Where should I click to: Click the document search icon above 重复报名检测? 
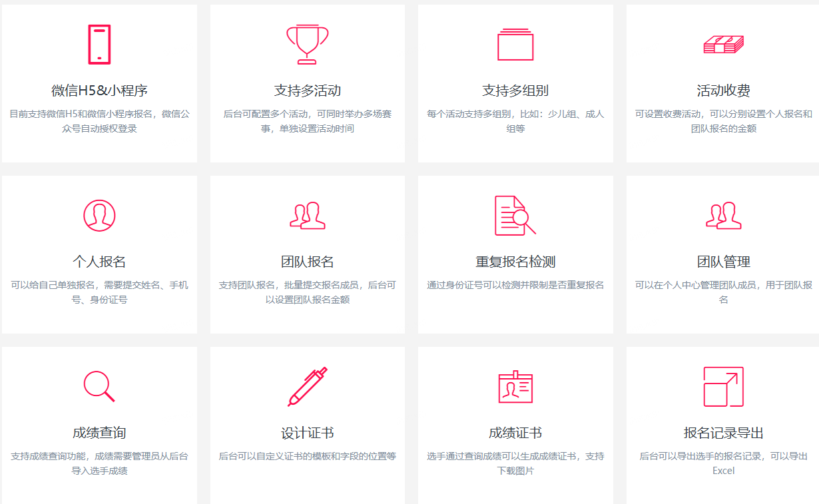pos(515,215)
